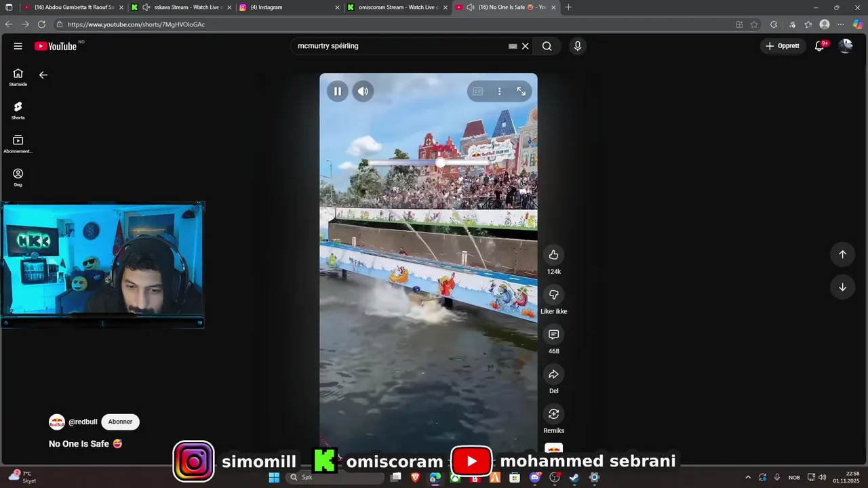868x488 pixels.
Task: Subscribe to redbull with Abonner button
Action: tap(120, 422)
